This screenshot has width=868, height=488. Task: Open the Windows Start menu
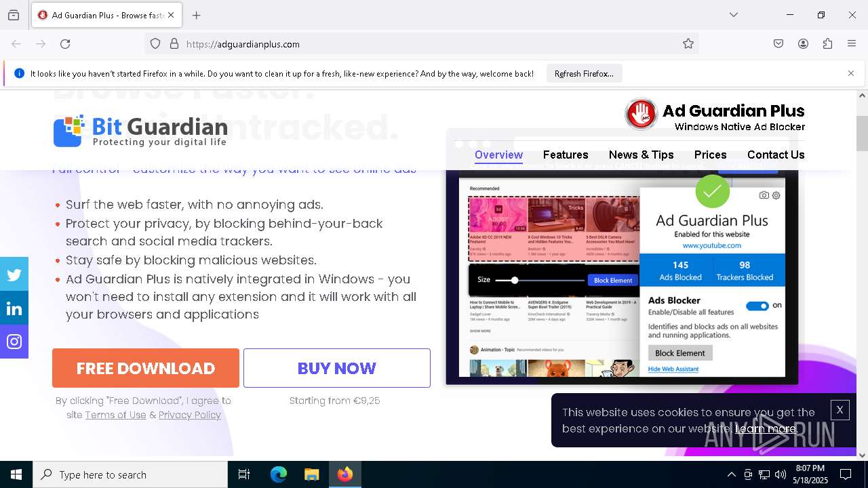(16, 474)
